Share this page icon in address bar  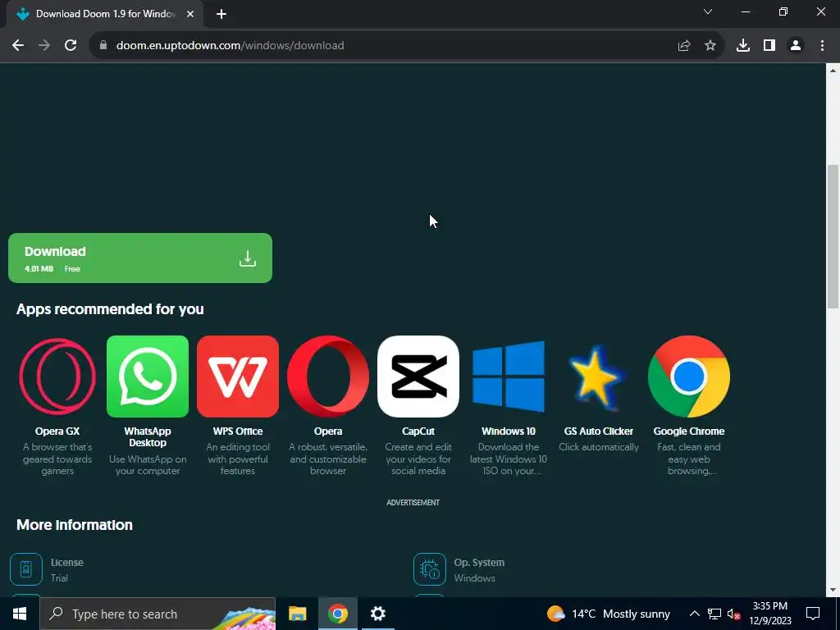click(684, 46)
